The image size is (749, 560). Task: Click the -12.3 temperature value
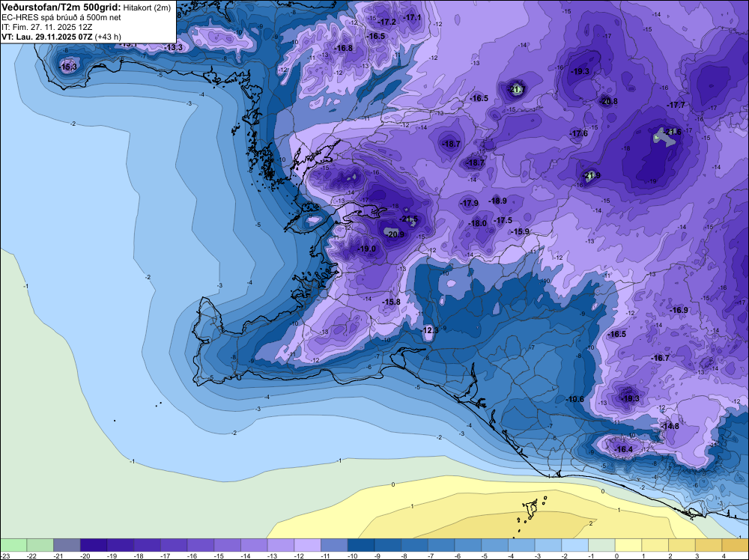430,330
